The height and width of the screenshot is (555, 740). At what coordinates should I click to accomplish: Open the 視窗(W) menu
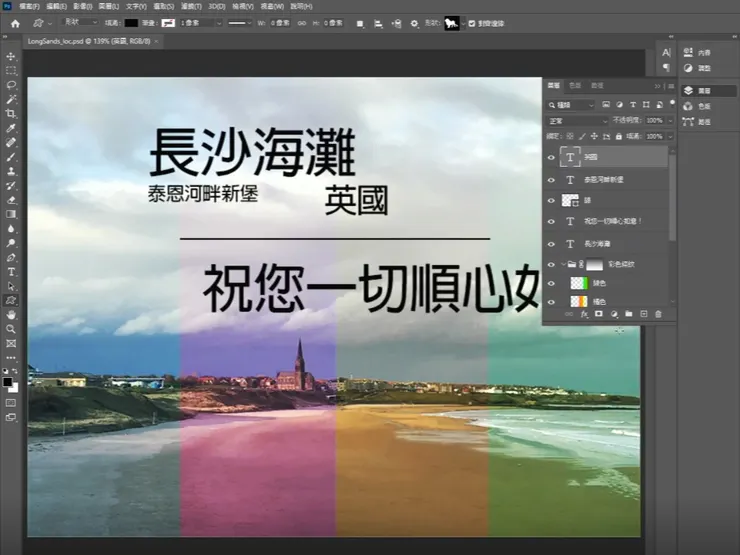pos(272,6)
